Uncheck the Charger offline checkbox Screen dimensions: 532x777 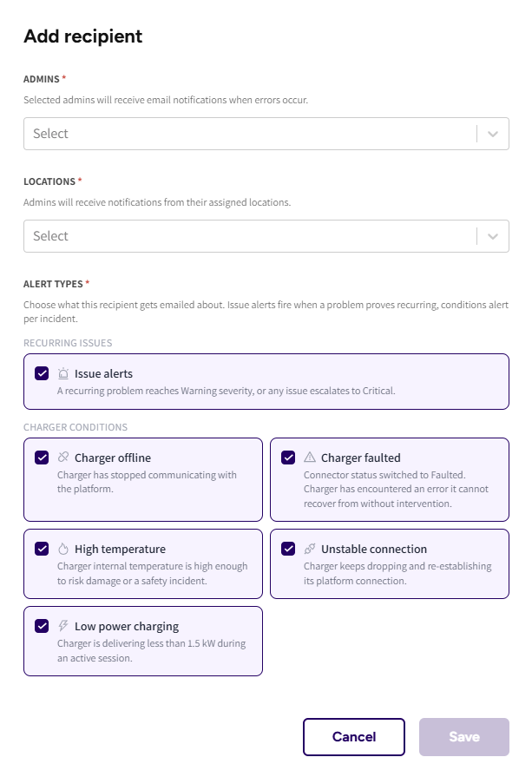click(x=42, y=458)
